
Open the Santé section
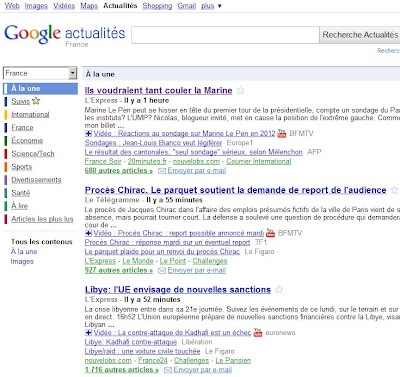pyautogui.click(x=21, y=193)
